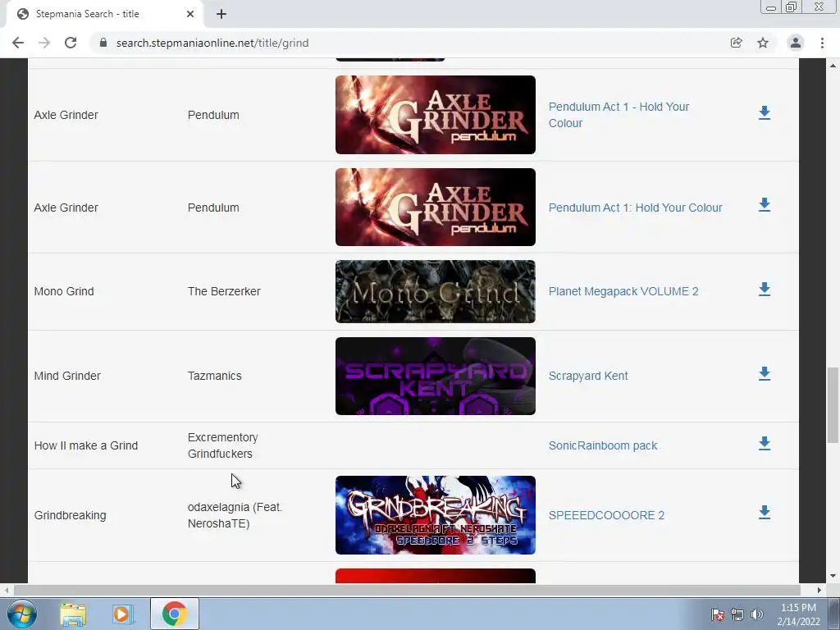This screenshot has height=630, width=840.
Task: Select odaxelagnia (Feat. NeroshaTE) artist text
Action: tap(235, 515)
